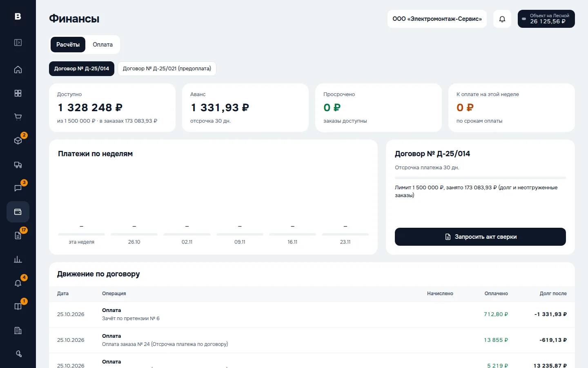Select contract tab Договор № Д-25/014
Image resolution: width=588 pixels, height=368 pixels.
click(x=82, y=69)
